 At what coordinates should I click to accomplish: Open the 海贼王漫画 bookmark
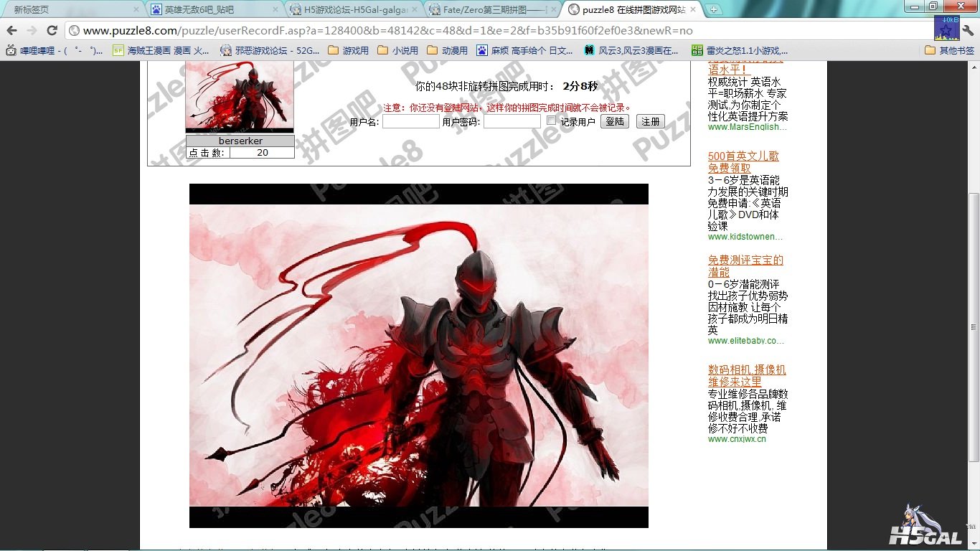pyautogui.click(x=161, y=50)
